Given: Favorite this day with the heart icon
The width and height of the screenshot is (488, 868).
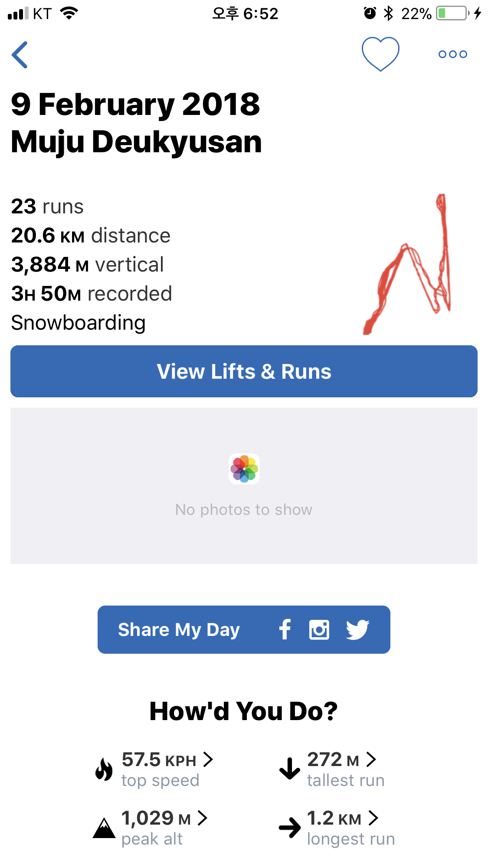Looking at the screenshot, I should pos(380,54).
